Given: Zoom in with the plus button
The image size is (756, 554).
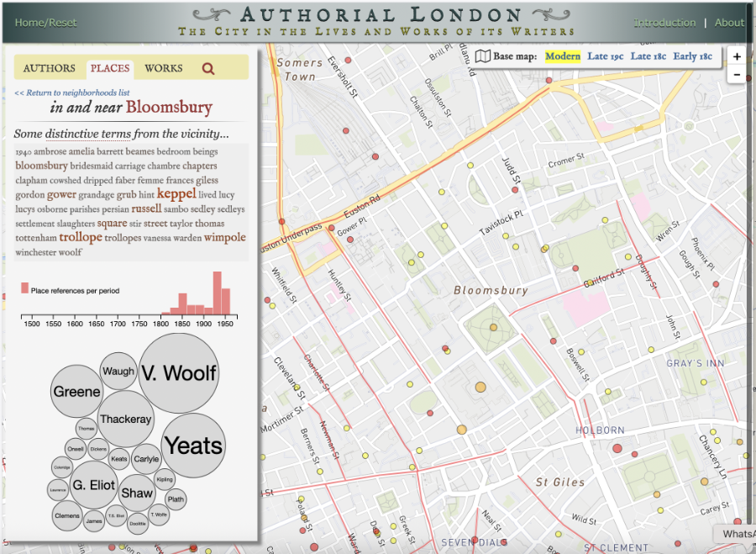Looking at the screenshot, I should pyautogui.click(x=737, y=57).
